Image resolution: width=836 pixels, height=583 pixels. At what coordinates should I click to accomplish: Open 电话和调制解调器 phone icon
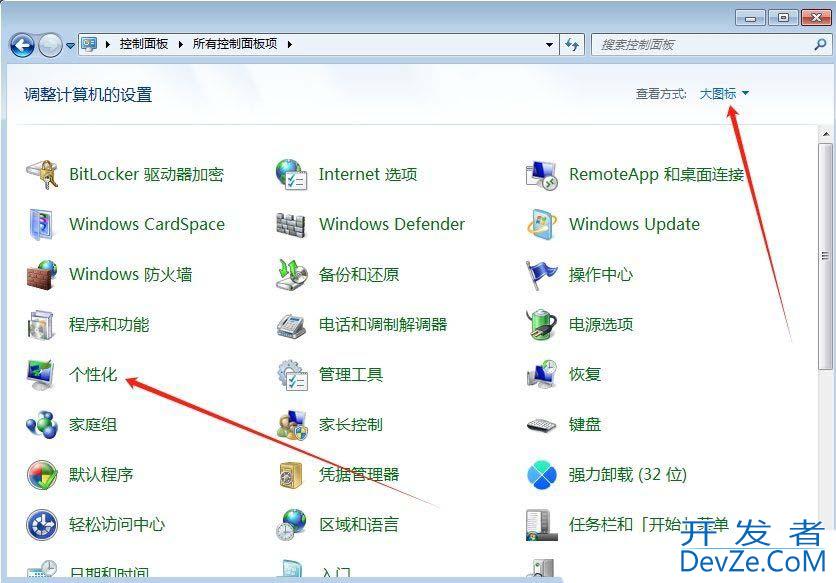pyautogui.click(x=291, y=325)
